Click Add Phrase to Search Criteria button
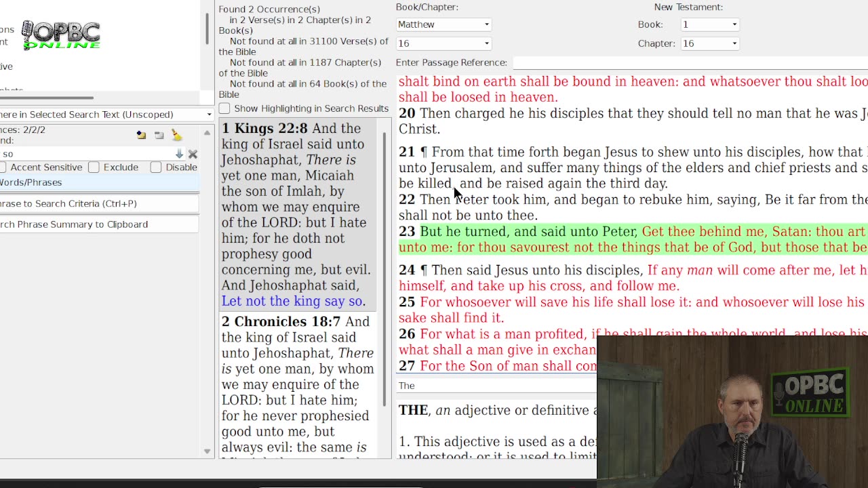Image resolution: width=868 pixels, height=488 pixels. coord(99,203)
